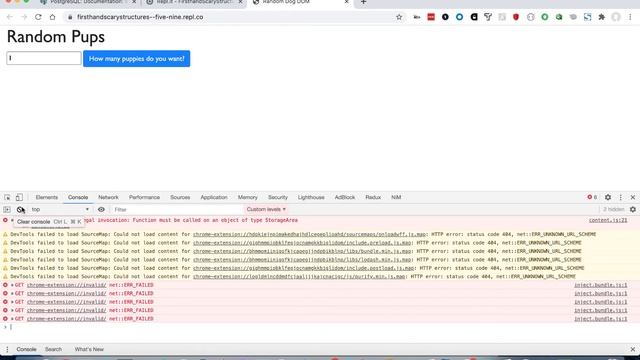Click the console Filter field
640x360 pixels.
[177, 209]
